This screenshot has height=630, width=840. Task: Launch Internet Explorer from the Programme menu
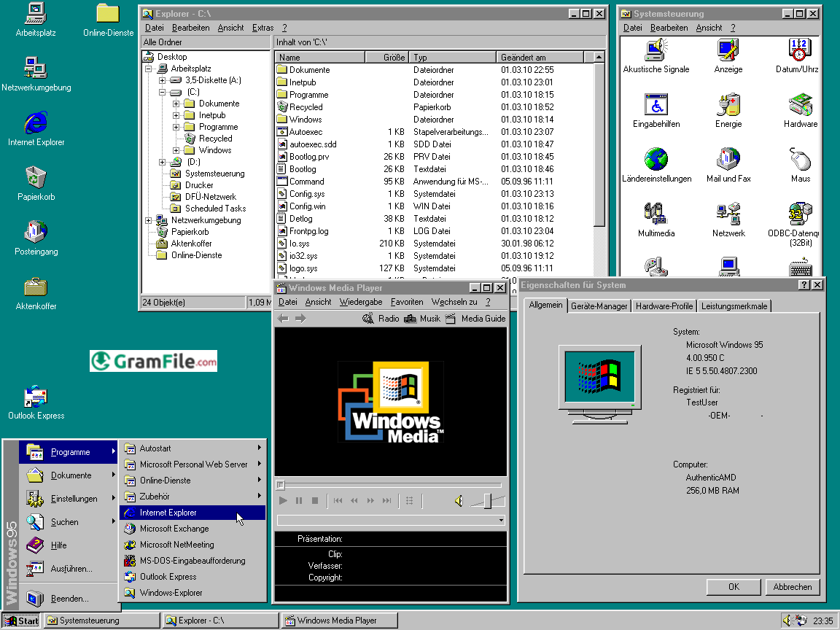(168, 513)
